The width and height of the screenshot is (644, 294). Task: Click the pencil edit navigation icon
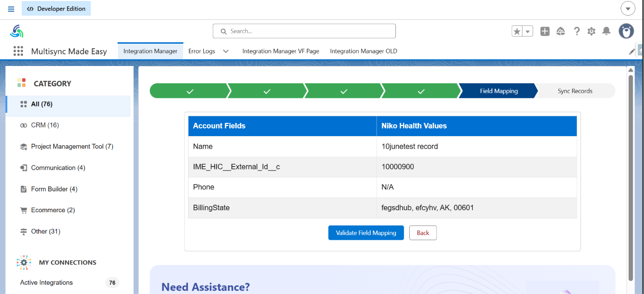(632, 51)
